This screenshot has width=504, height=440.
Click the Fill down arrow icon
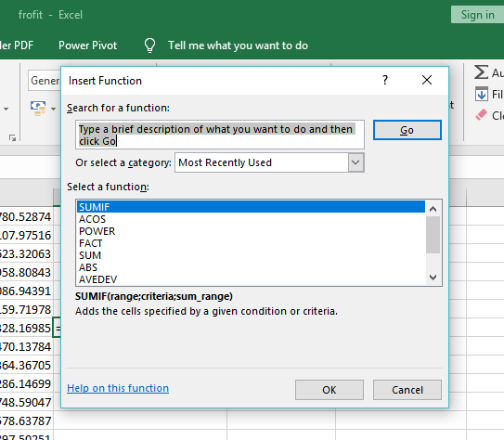(x=481, y=94)
